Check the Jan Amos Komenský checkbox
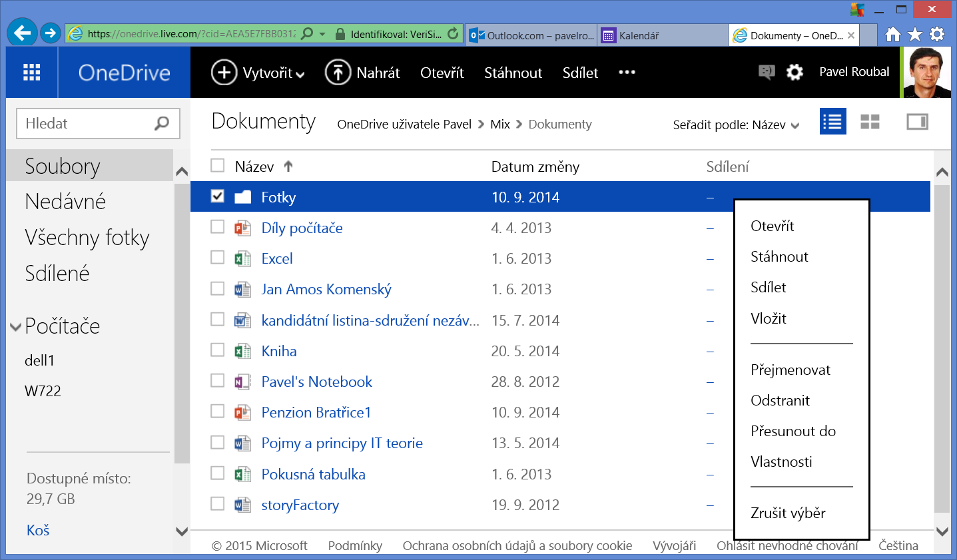This screenshot has width=957, height=560. 217,288
